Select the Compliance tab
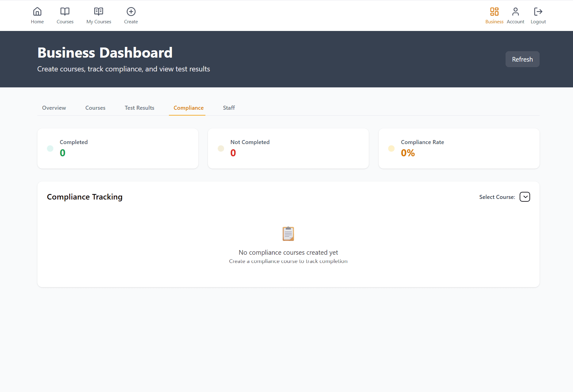The image size is (573, 392). point(189,108)
